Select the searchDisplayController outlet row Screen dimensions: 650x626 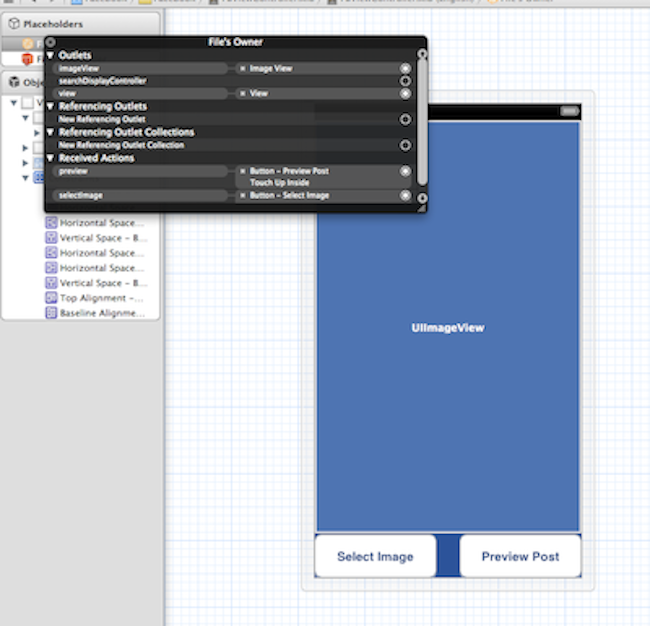pos(230,81)
